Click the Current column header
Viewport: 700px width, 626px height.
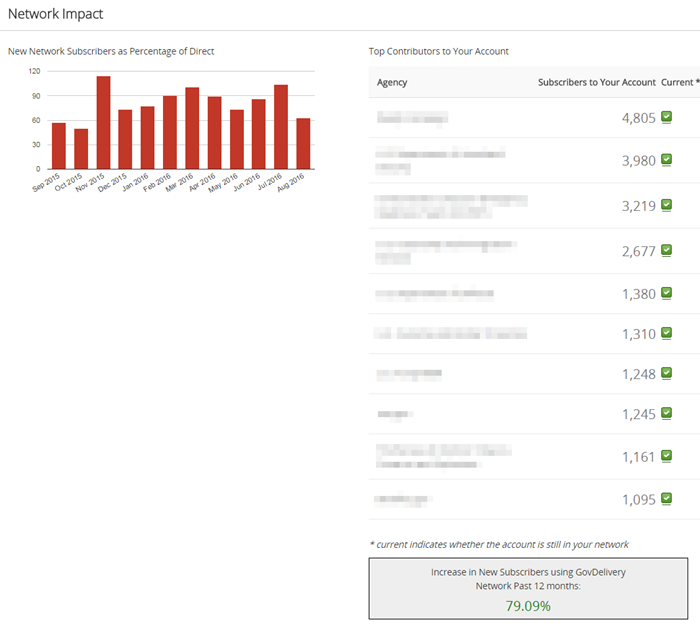(680, 82)
